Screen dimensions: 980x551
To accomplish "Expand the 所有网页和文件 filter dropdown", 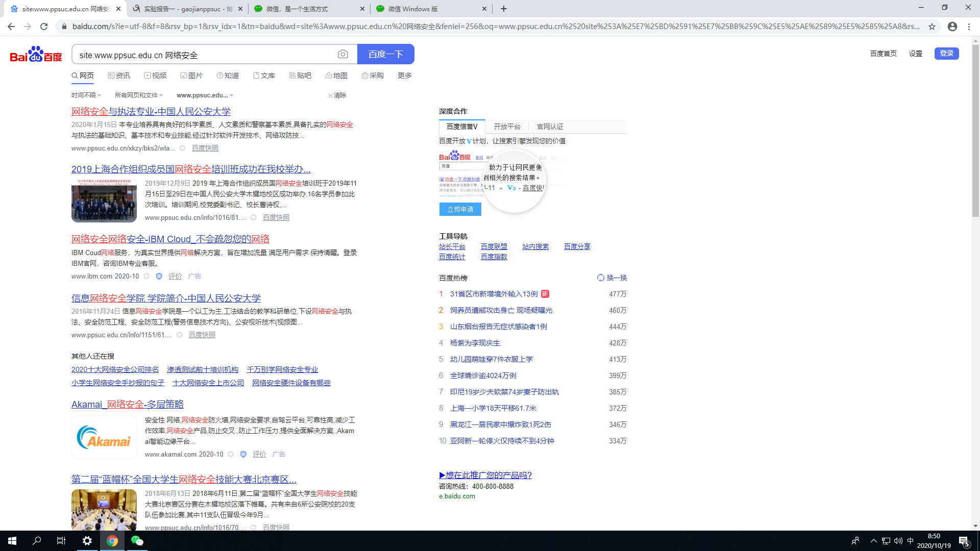I will 138,95.
